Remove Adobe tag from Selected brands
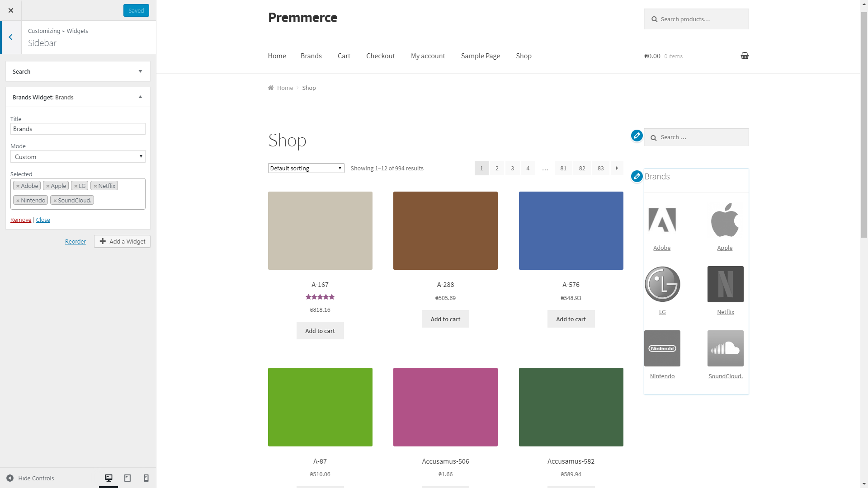 [x=18, y=186]
